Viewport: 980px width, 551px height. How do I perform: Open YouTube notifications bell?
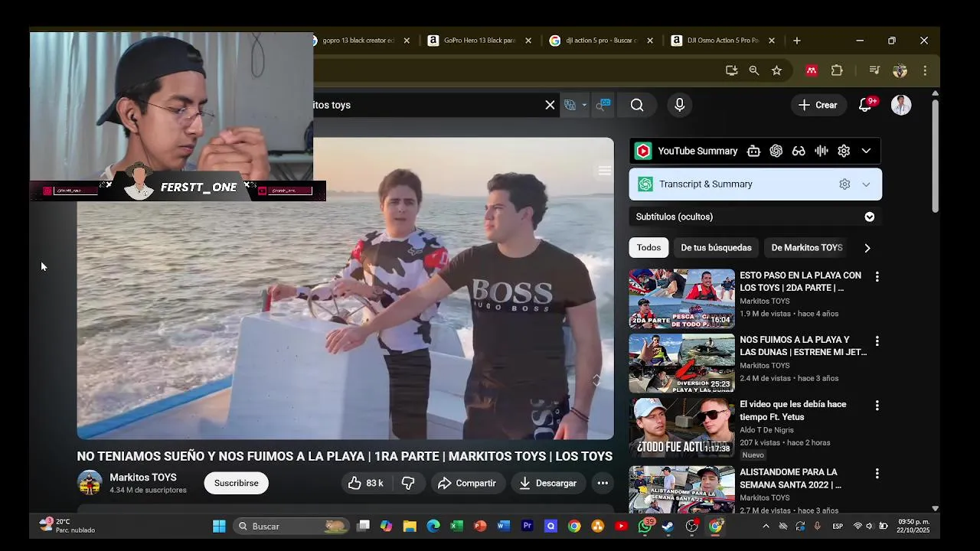click(x=865, y=105)
